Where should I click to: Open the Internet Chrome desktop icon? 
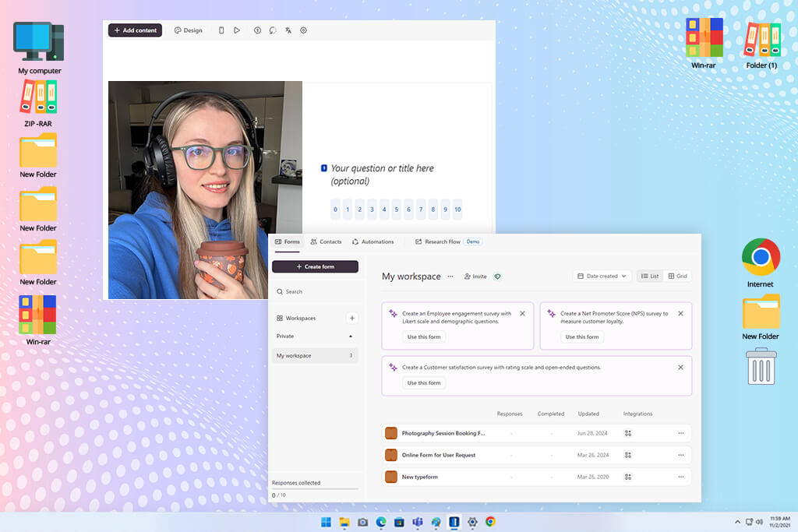[x=761, y=262]
